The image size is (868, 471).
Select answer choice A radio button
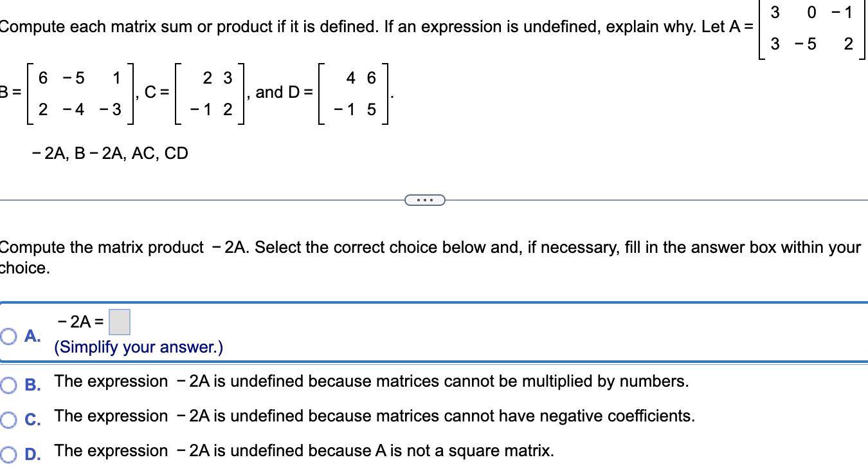coord(7,336)
